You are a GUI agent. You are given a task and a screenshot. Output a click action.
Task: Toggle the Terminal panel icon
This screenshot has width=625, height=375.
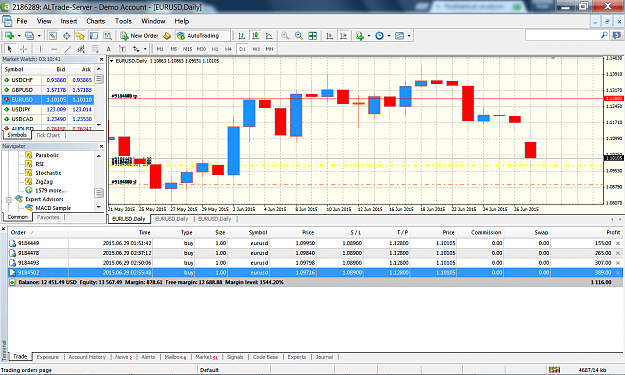coord(94,36)
